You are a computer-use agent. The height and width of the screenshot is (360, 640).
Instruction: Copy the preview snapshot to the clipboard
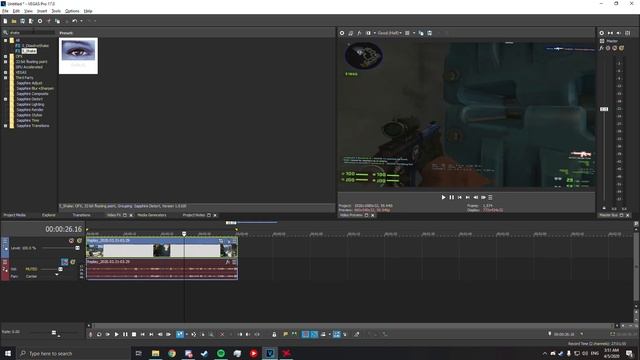click(x=421, y=33)
